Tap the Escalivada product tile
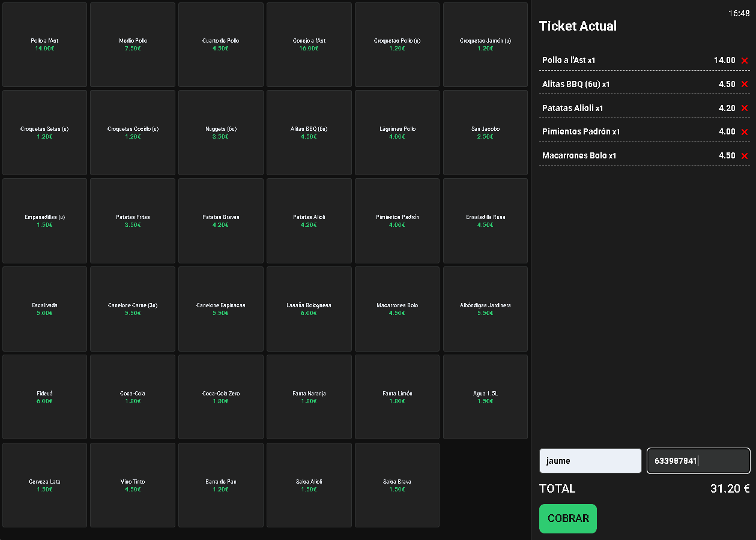This screenshot has height=540, width=756. (x=45, y=309)
